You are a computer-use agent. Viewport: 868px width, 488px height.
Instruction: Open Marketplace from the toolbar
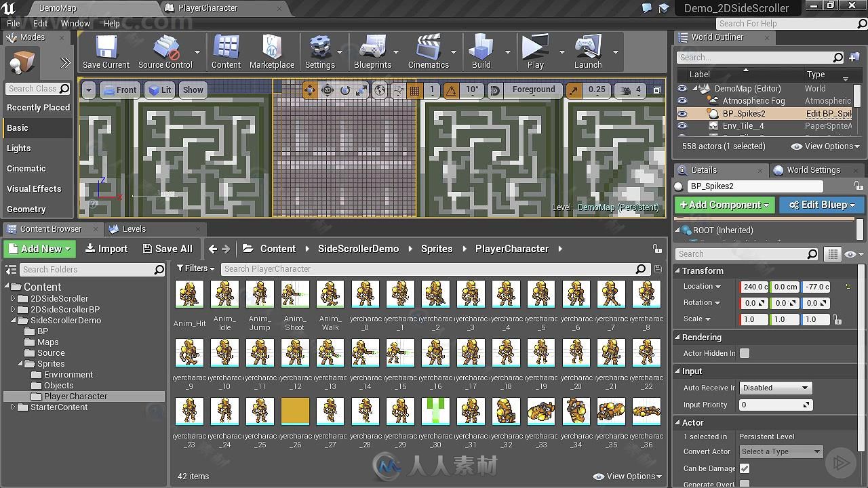[272, 53]
